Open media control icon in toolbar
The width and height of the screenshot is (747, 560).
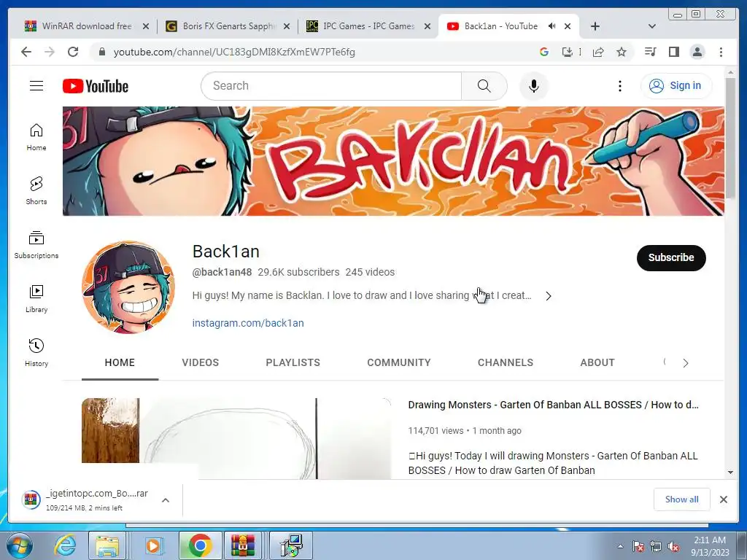point(650,52)
